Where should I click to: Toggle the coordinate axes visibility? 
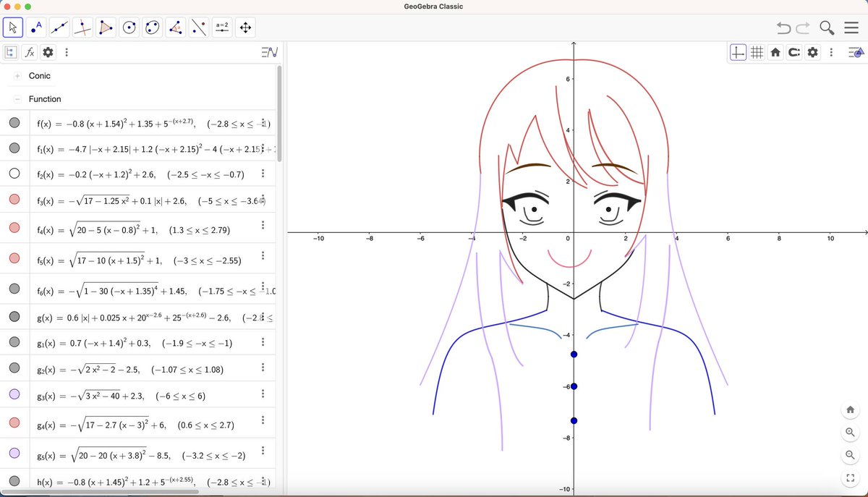click(x=737, y=51)
